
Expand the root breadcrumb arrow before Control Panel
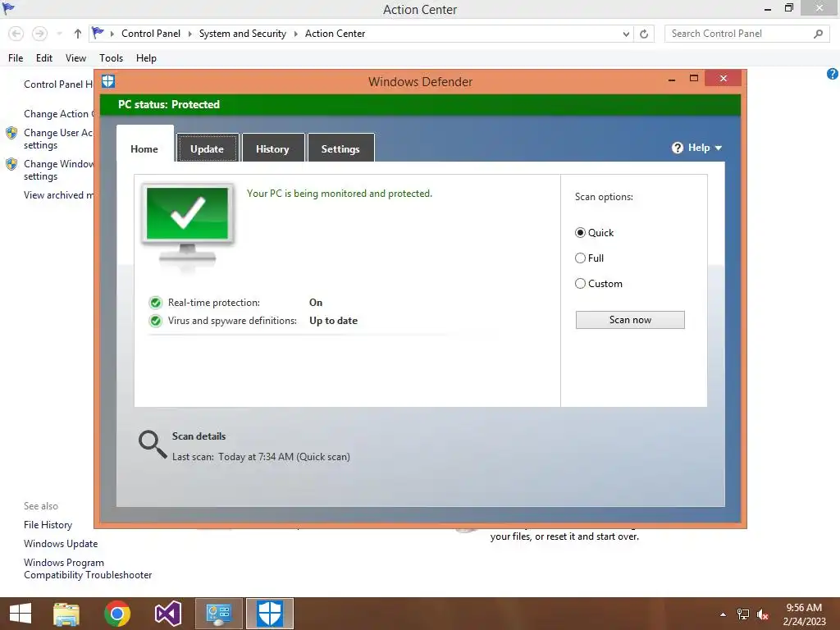pyautogui.click(x=112, y=34)
